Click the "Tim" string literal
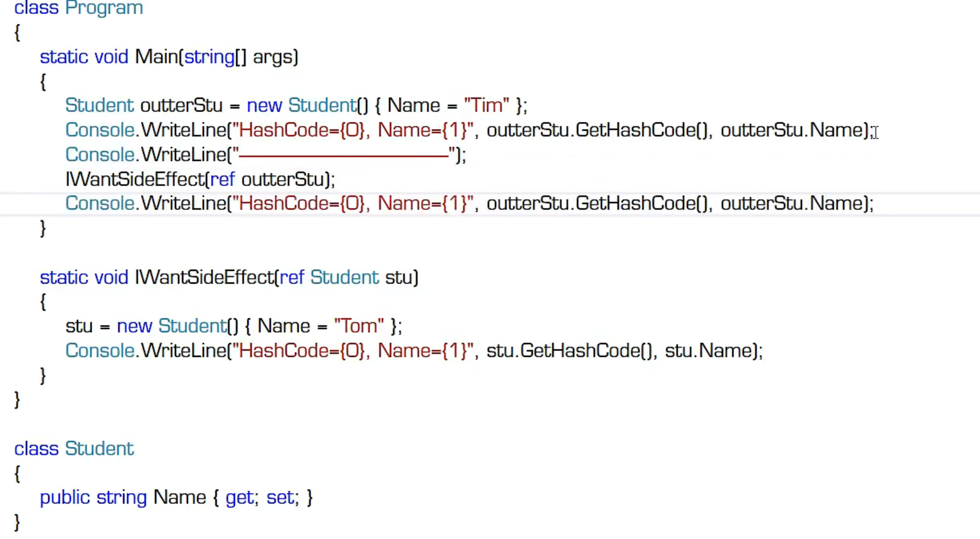The image size is (980, 539). [486, 105]
